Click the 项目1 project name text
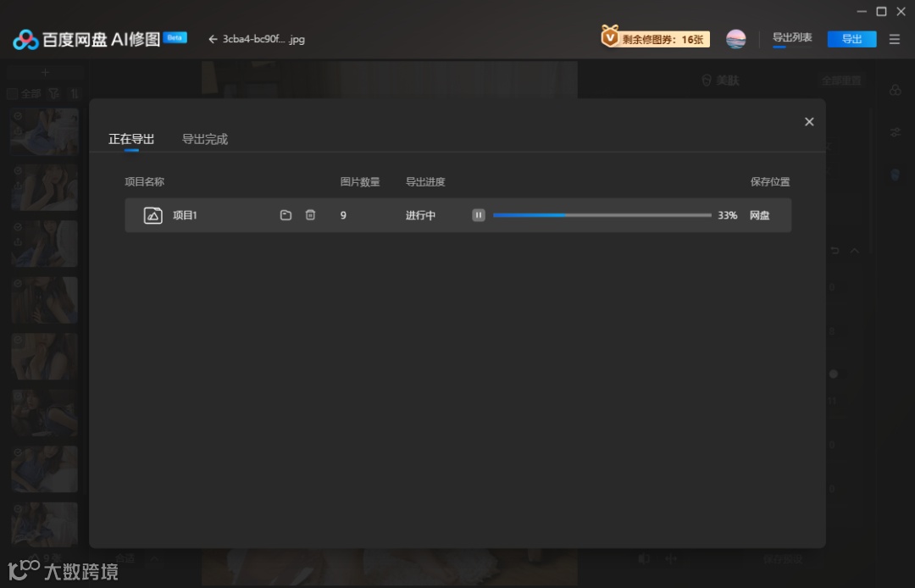The height and width of the screenshot is (588, 915). click(185, 215)
